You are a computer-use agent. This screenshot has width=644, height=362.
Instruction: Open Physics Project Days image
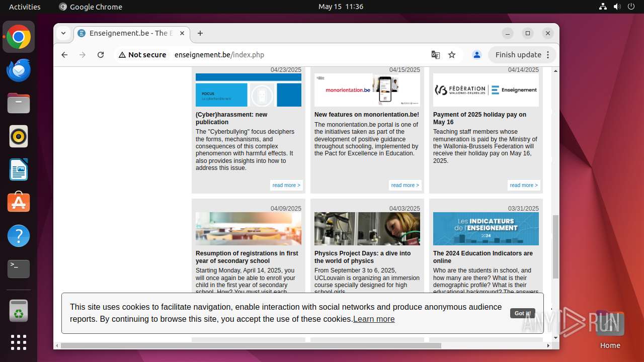pos(367,229)
